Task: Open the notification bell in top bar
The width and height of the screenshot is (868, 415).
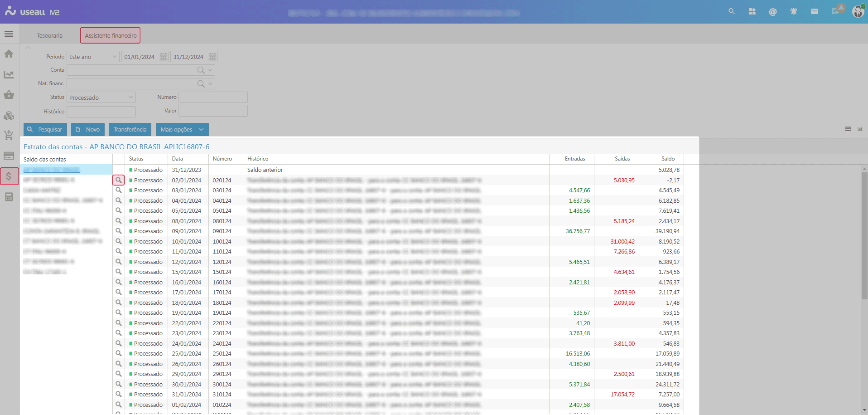Action: [794, 11]
